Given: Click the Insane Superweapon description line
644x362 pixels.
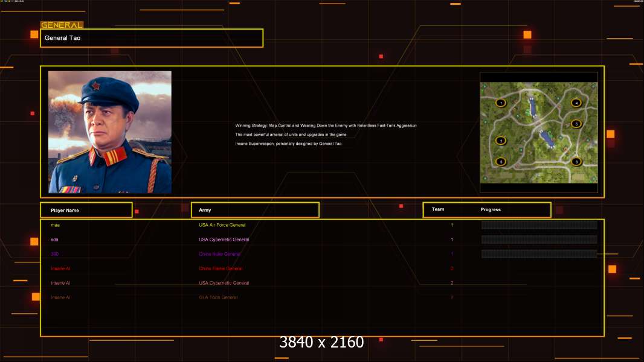Looking at the screenshot, I should 288,144.
